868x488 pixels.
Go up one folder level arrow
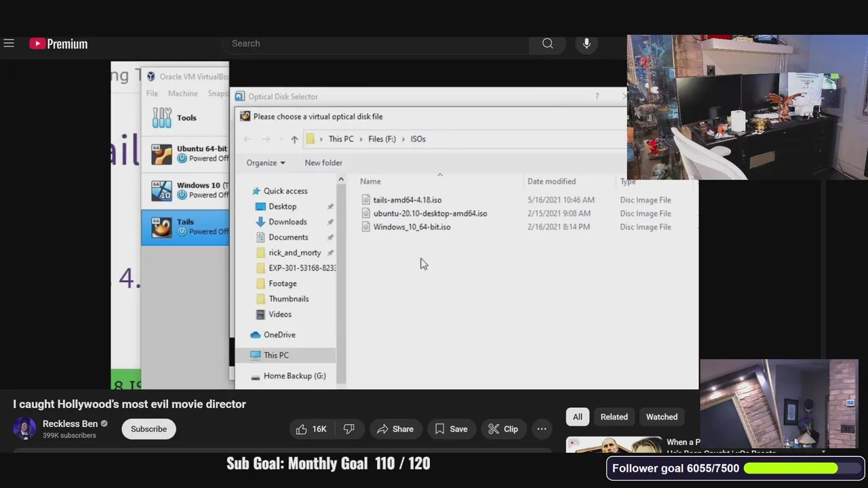coord(294,139)
